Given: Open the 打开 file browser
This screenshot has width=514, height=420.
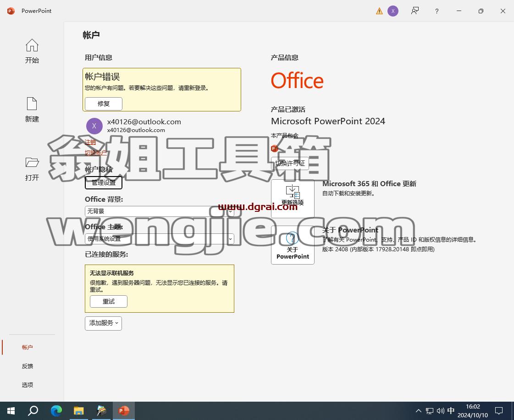Looking at the screenshot, I should click(x=32, y=169).
